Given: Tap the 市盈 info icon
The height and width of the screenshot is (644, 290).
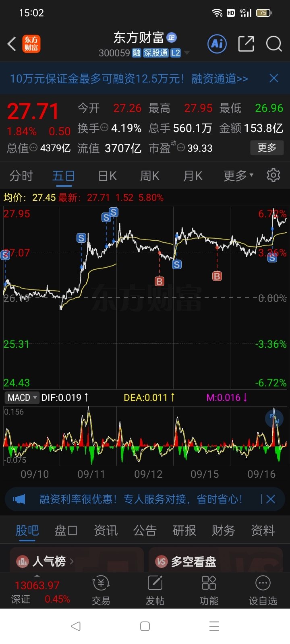Looking at the screenshot, I should click(x=181, y=148).
